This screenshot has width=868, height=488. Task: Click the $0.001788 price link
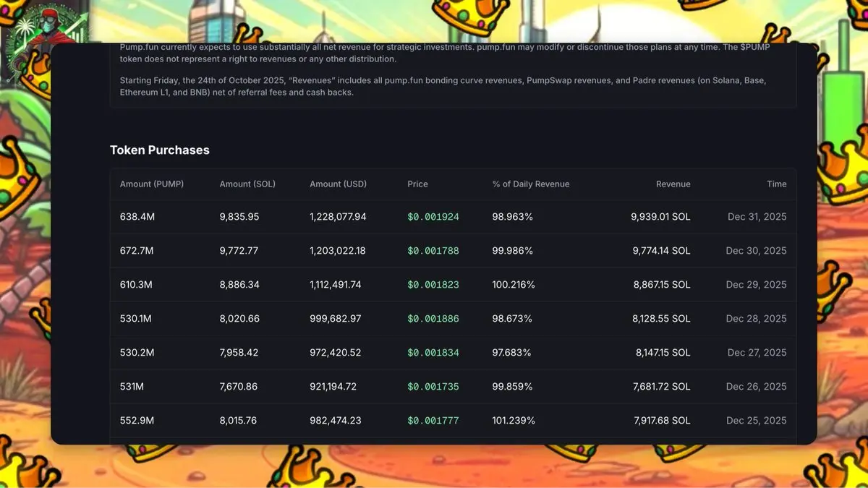click(433, 251)
